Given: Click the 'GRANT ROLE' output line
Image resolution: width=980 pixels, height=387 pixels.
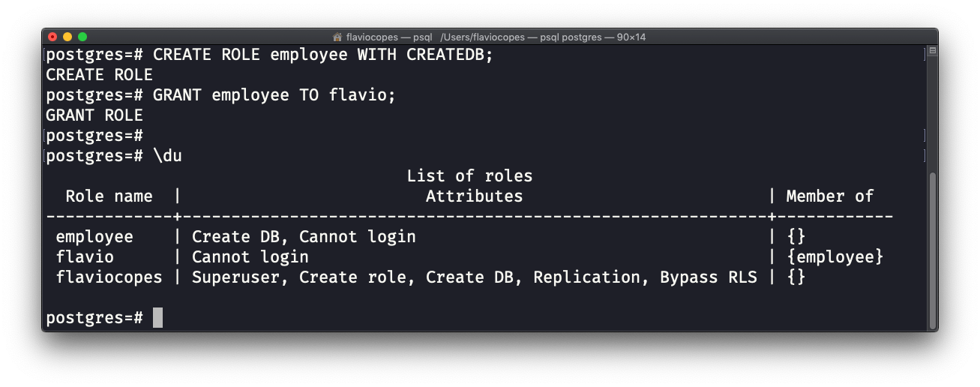Looking at the screenshot, I should click(x=94, y=115).
